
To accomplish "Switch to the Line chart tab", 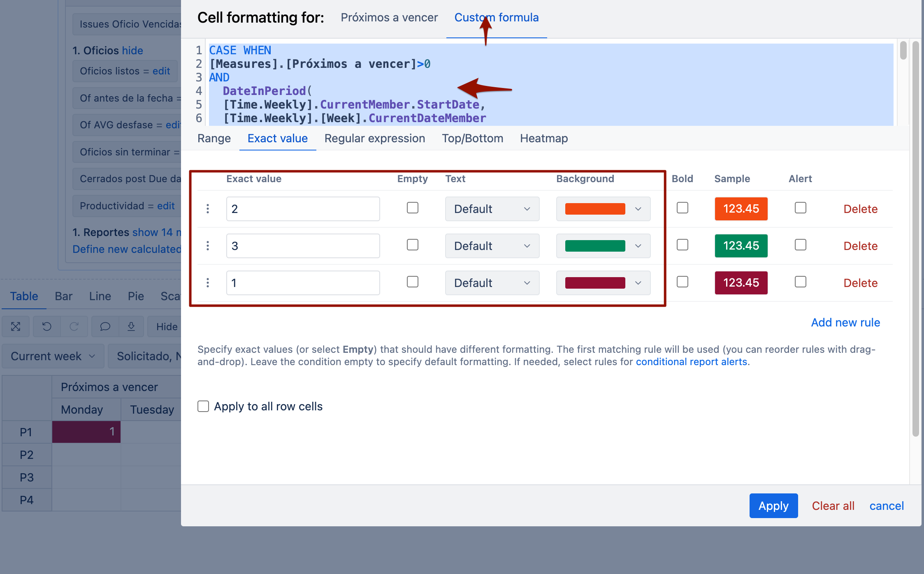I will (100, 296).
